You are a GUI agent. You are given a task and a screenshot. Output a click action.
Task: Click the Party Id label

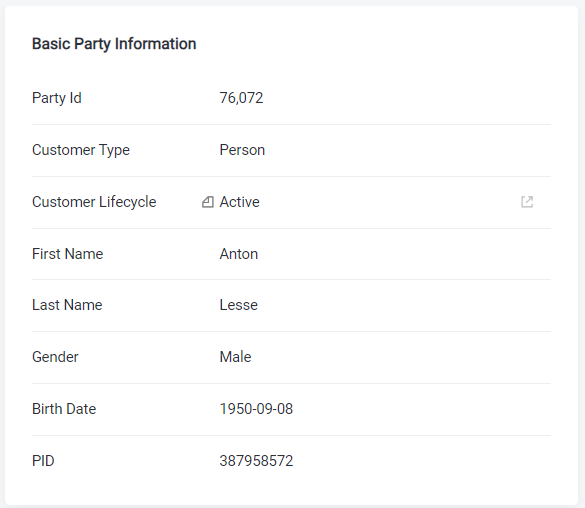pos(57,98)
